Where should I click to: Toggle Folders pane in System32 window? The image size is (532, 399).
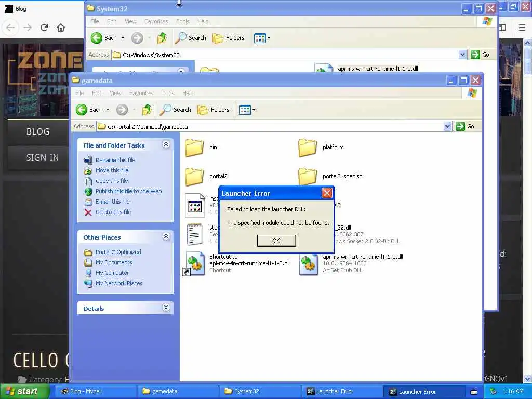point(229,38)
